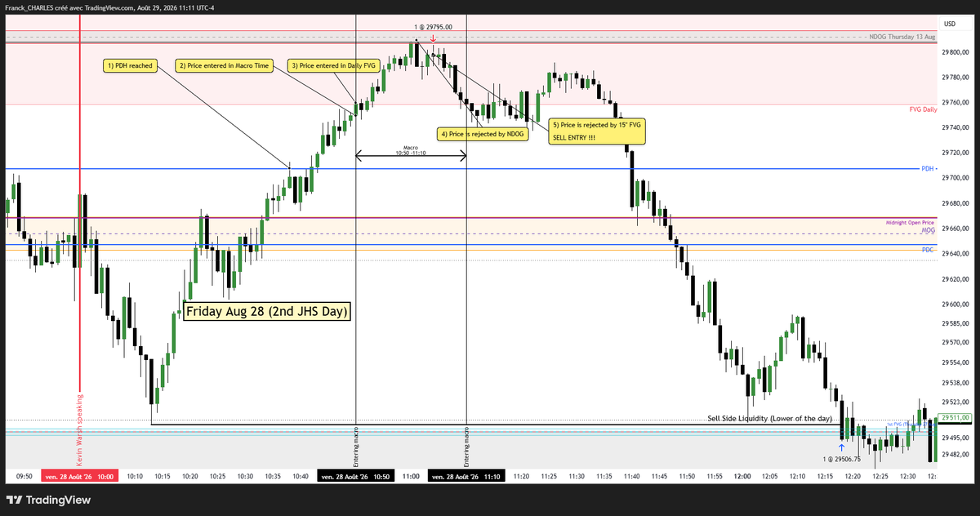The image size is (980, 516).
Task: Click the 29 720,00 price axis value
Action: coord(956,153)
